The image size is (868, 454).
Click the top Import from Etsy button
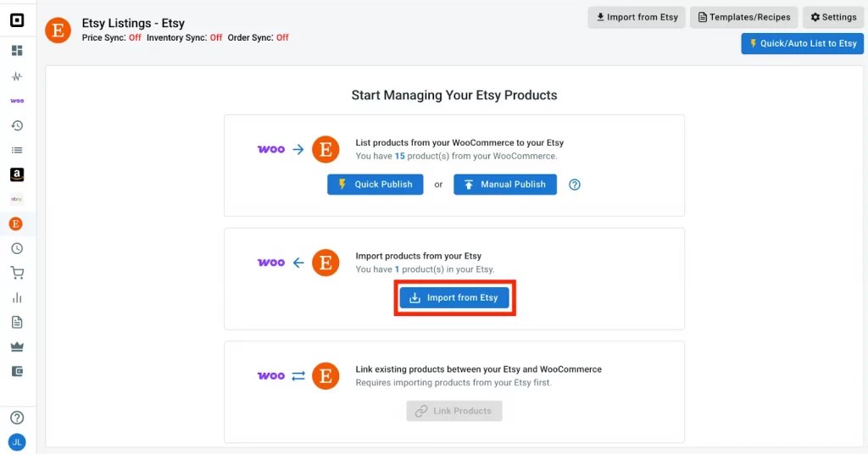pos(637,17)
